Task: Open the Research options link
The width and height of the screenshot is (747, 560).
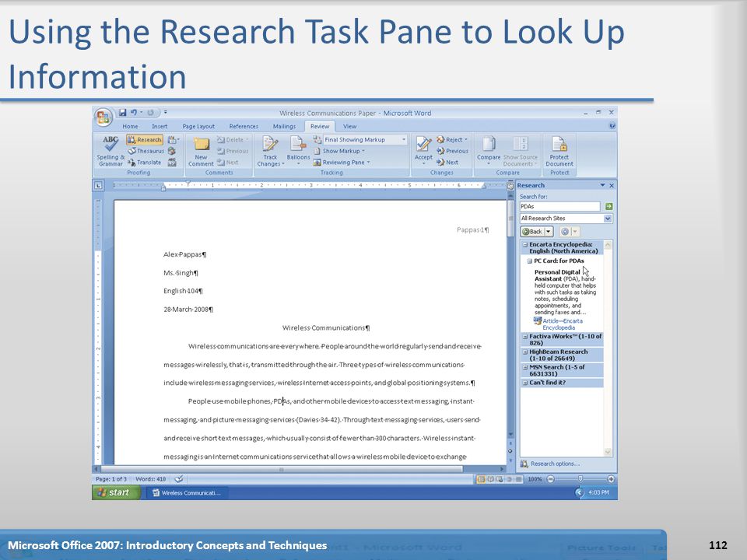Action: 555,464
